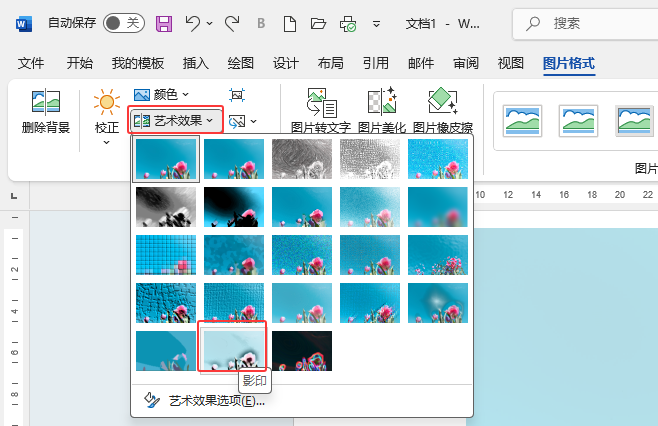658x426 pixels.
Task: Switch to the 开始 ribbon tab
Action: point(79,63)
